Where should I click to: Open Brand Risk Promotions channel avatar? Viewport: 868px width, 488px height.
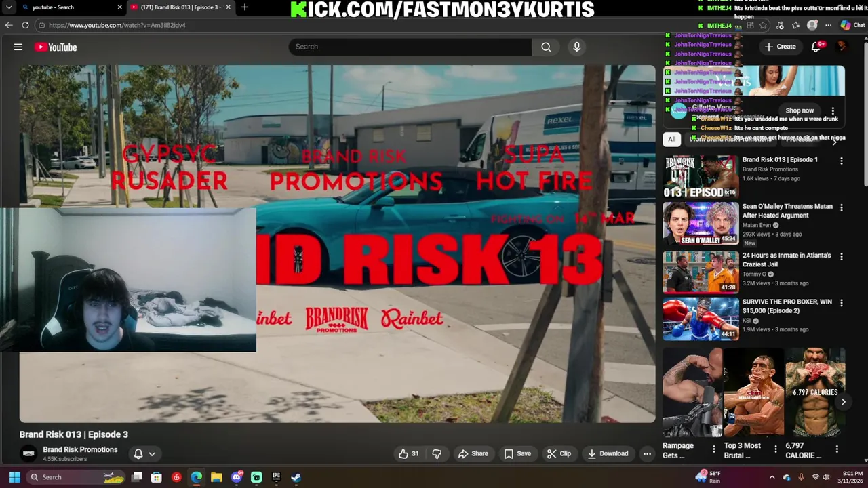[x=28, y=453]
